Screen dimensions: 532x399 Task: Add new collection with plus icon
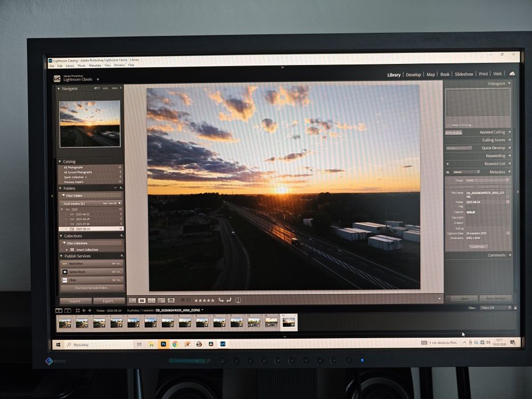(121, 235)
